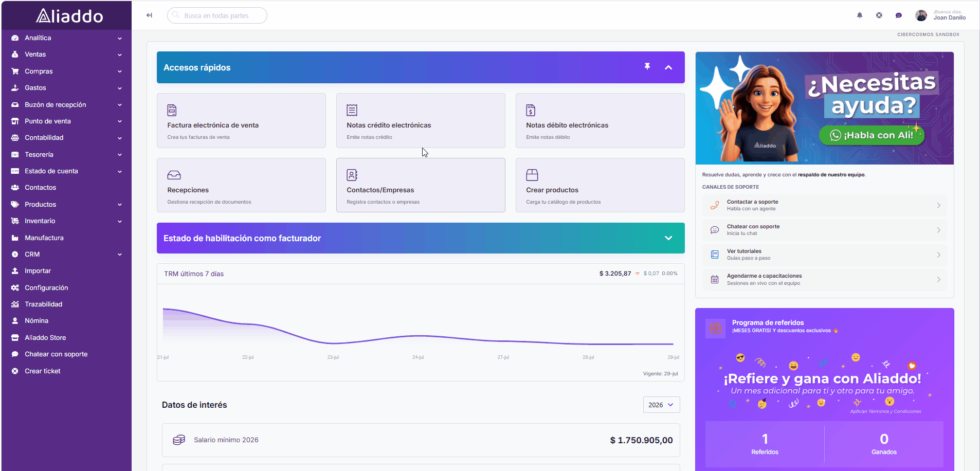Open Contactar a soporte channel
Screen dimensions: 980x471
[824, 205]
